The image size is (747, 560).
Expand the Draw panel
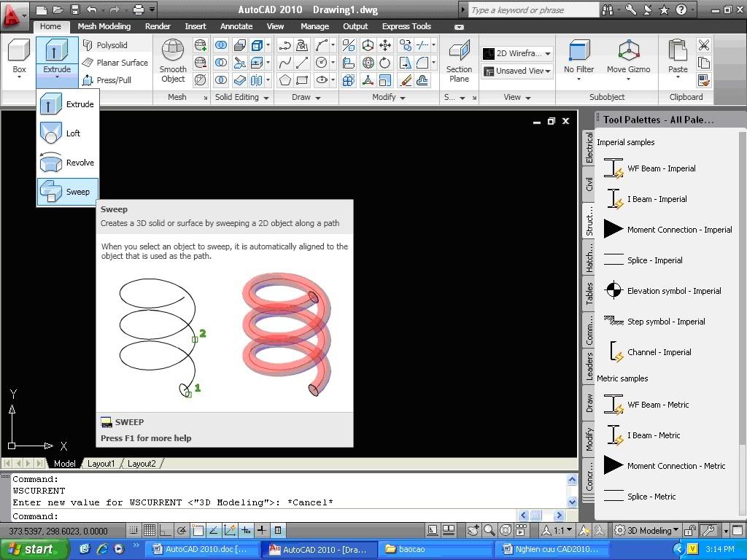pyautogui.click(x=306, y=97)
